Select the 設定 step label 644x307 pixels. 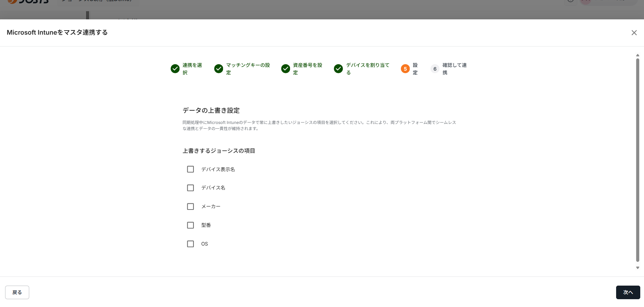pos(415,69)
